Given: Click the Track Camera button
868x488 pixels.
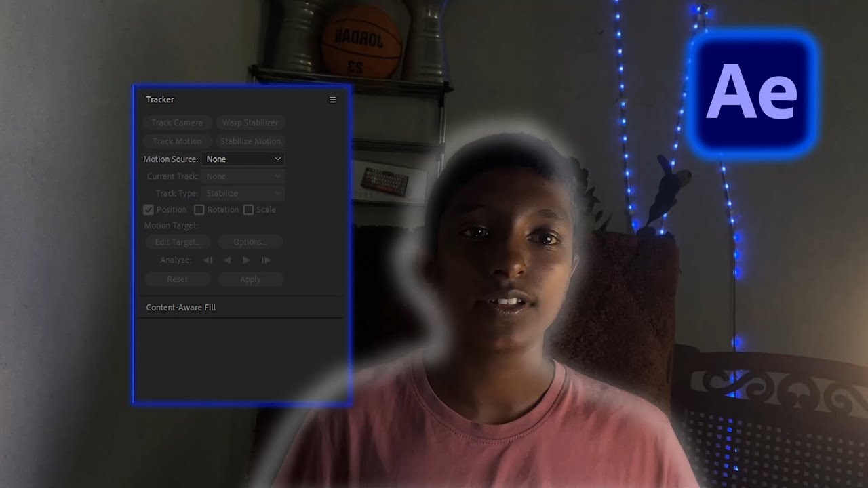Looking at the screenshot, I should coord(177,123).
